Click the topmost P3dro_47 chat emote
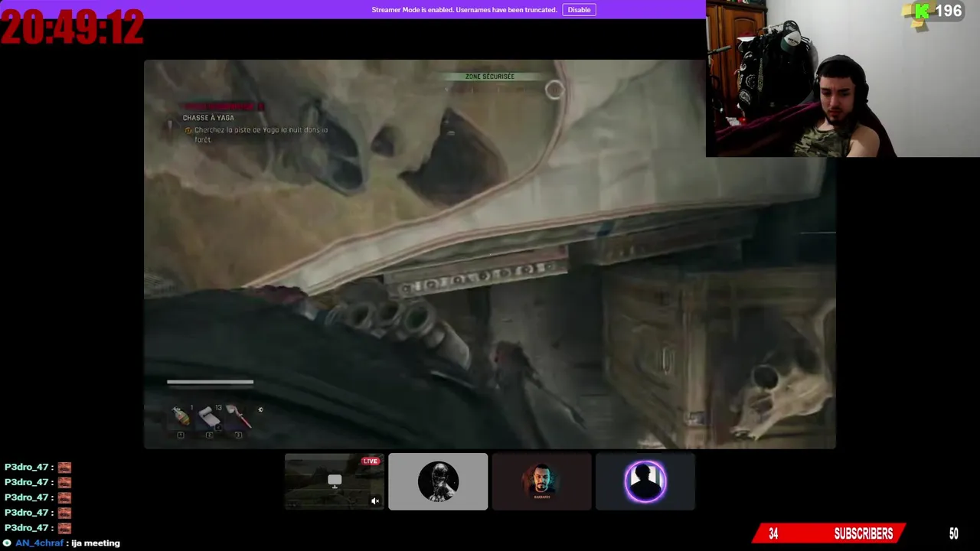 (64, 467)
